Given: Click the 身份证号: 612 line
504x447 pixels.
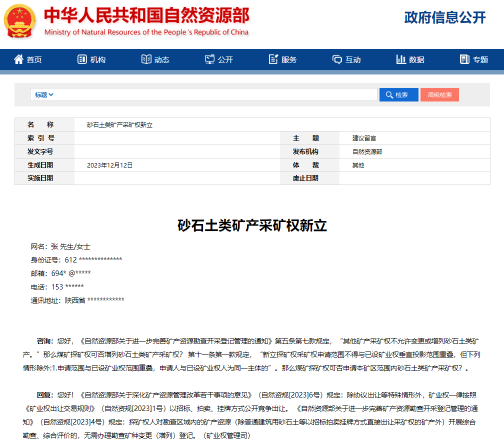Looking at the screenshot, I should pyautogui.click(x=76, y=259).
